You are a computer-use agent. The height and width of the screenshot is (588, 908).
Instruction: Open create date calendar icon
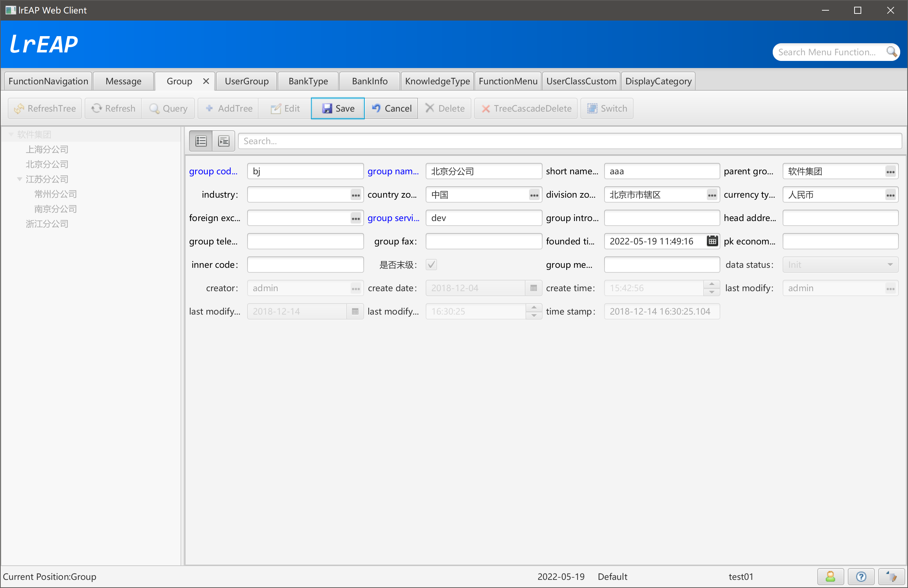coord(533,288)
